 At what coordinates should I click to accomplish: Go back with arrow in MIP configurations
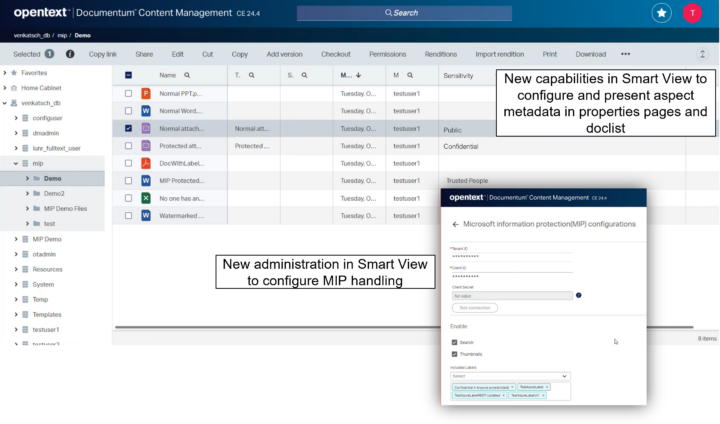(455, 224)
